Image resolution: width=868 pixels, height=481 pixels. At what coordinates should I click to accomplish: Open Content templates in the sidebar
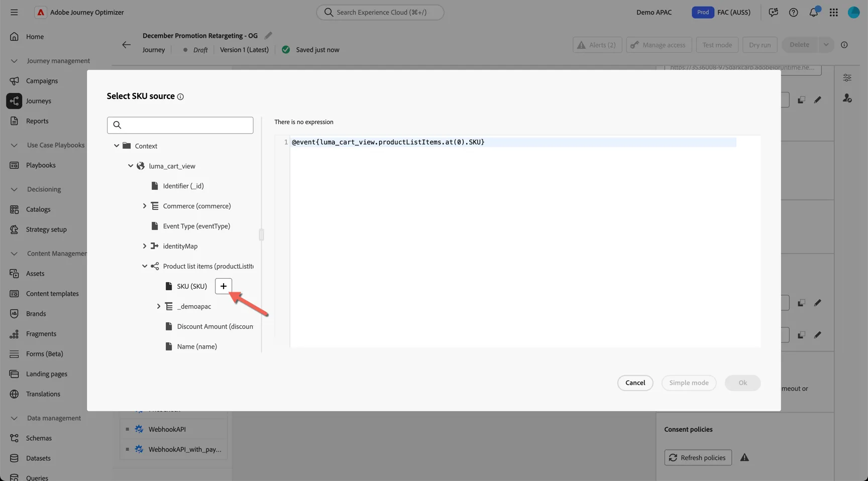click(x=52, y=294)
